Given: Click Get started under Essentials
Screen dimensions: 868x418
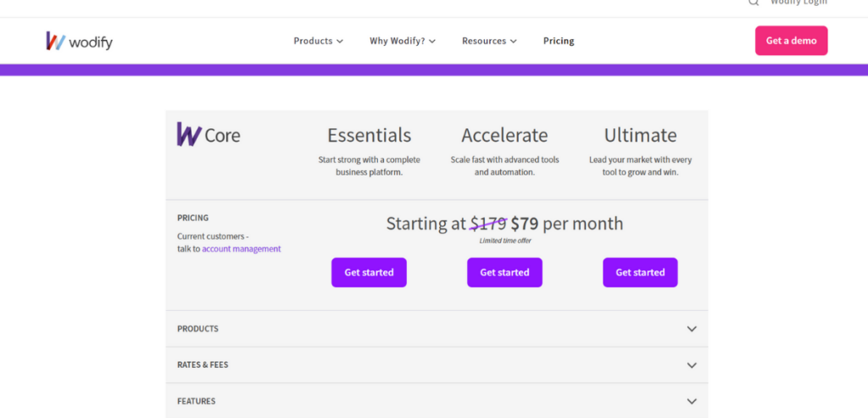Looking at the screenshot, I should 370,272.
